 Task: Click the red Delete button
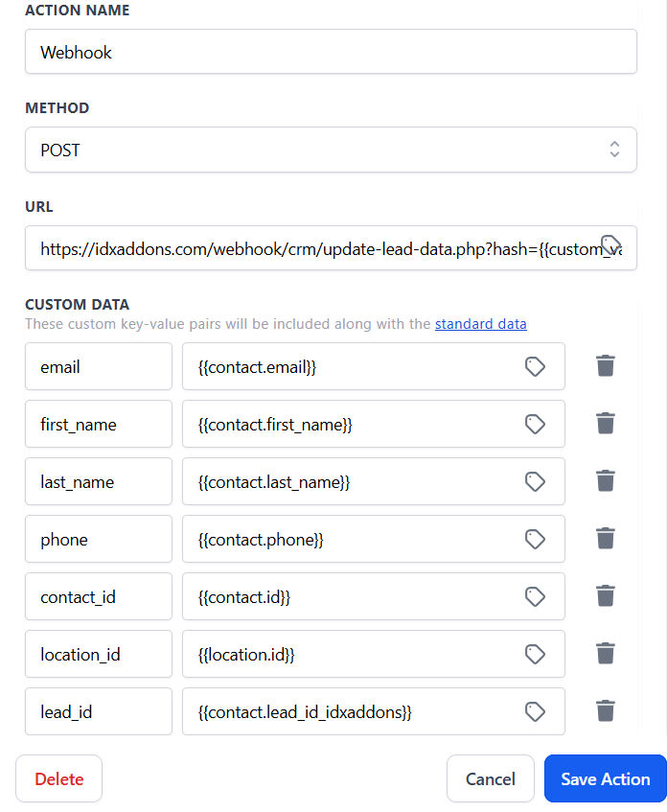pos(59,778)
